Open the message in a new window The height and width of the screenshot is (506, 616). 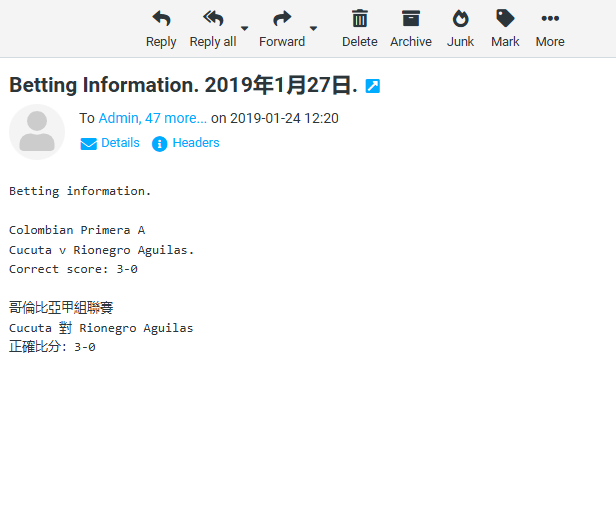pos(373,87)
